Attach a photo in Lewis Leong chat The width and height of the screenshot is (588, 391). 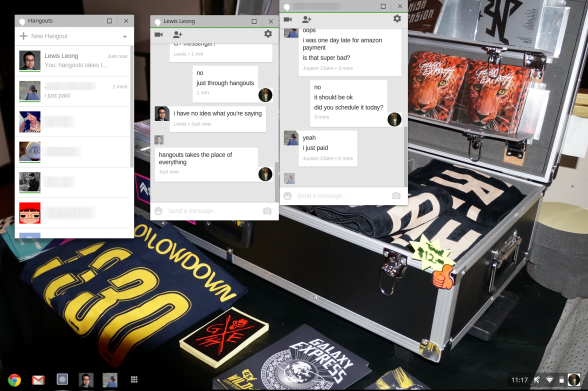coord(267,211)
